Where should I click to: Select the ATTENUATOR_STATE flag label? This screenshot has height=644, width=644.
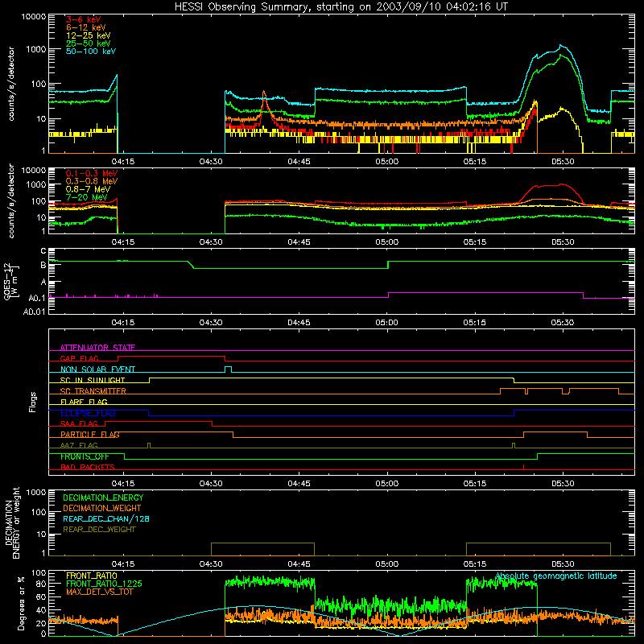click(97, 348)
